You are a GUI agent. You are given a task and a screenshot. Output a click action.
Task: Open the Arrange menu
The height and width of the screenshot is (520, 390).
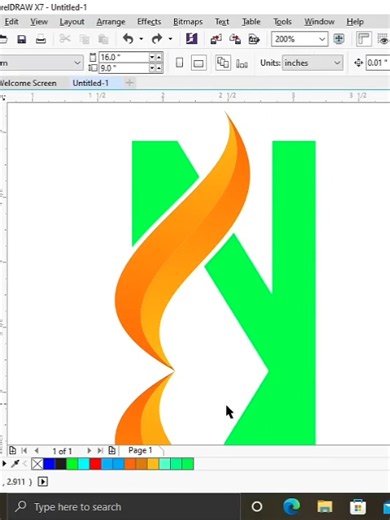(x=111, y=22)
